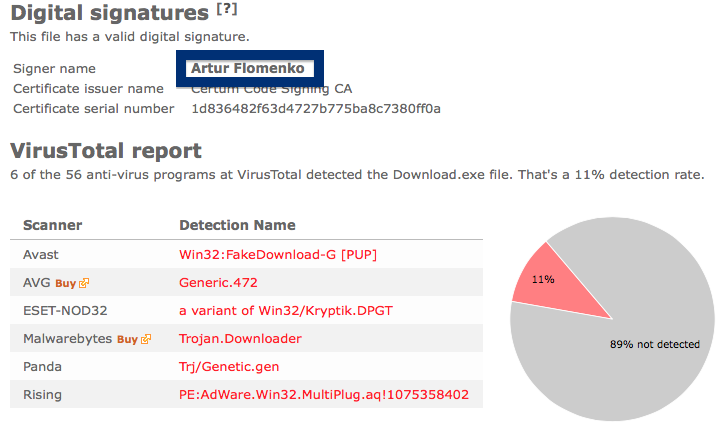Click the external link icon next to AVG Buy
Viewport: 722px width, 435px height.
[84, 283]
